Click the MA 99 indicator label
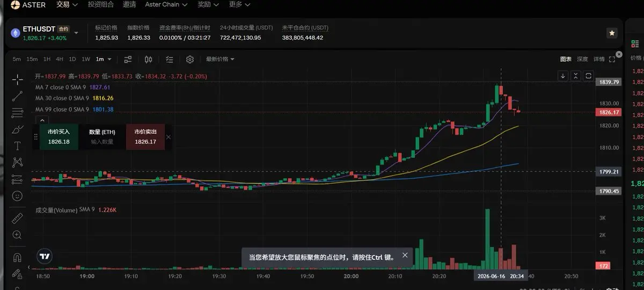This screenshot has height=290, width=644. [x=61, y=110]
